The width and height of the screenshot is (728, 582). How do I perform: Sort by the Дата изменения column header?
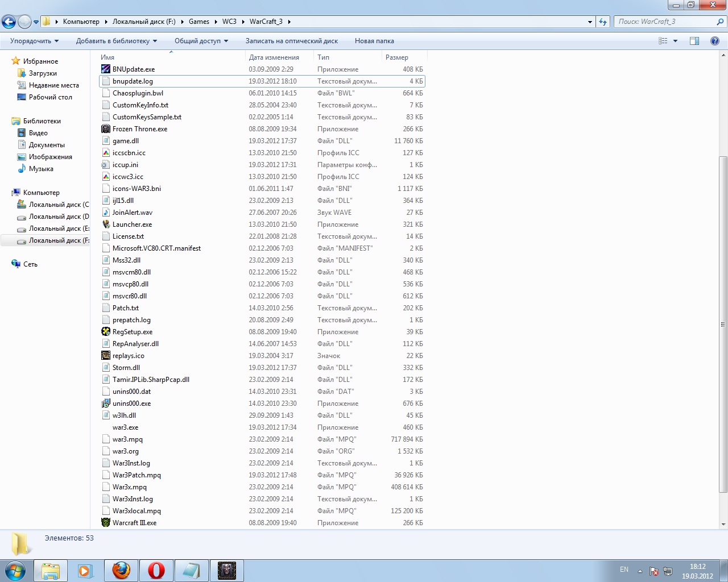[279, 57]
